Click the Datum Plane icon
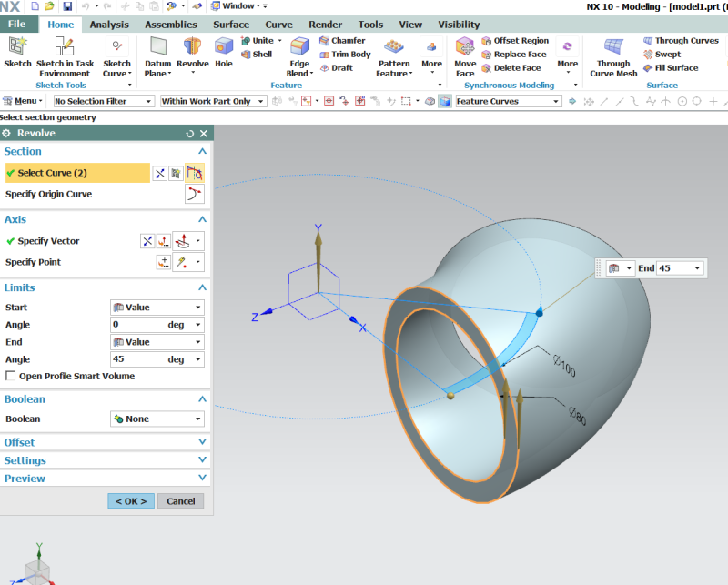Screen dimensions: 728x585 [157, 47]
